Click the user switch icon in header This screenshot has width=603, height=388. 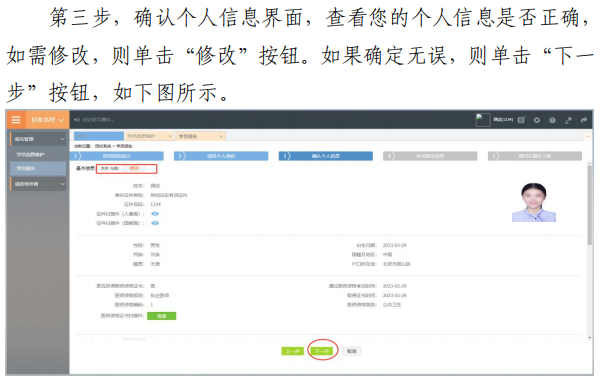click(x=568, y=120)
